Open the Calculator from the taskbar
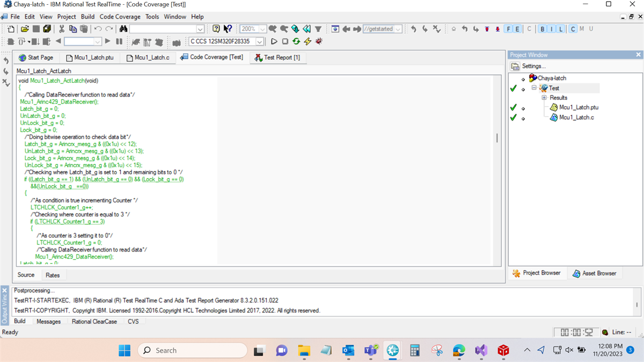 [x=414, y=350]
